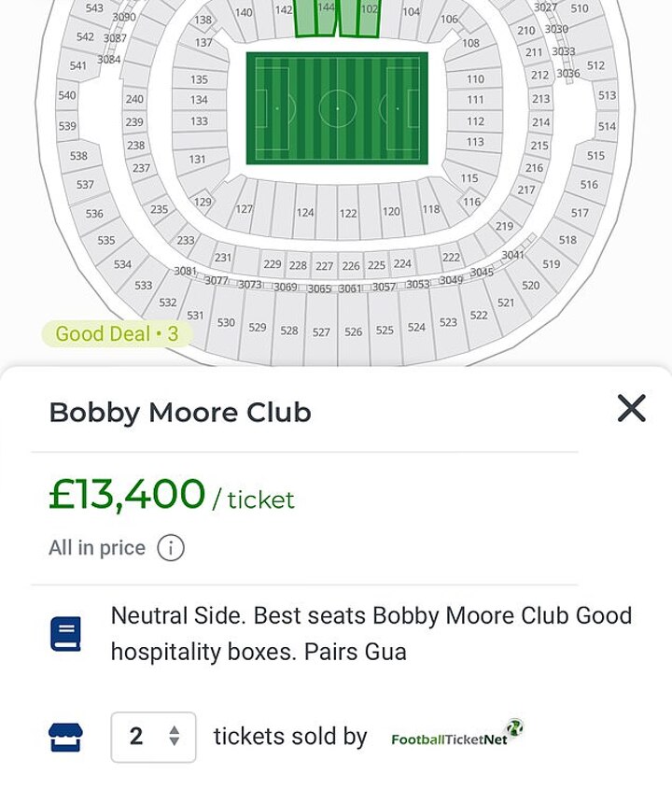
Task: Click the FootballTicketNet seller logo
Action: [456, 734]
